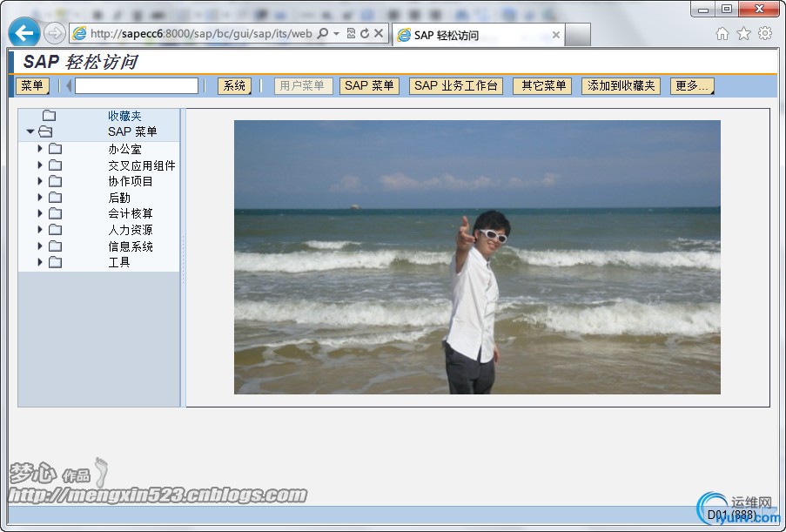Click the Internet Explorer page icon in address bar
The image size is (786, 532).
(x=79, y=34)
